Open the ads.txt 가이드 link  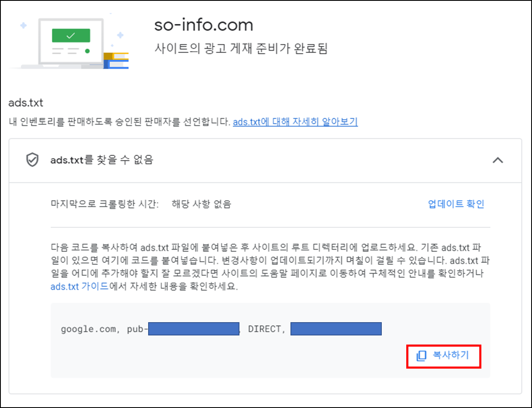pos(79,287)
